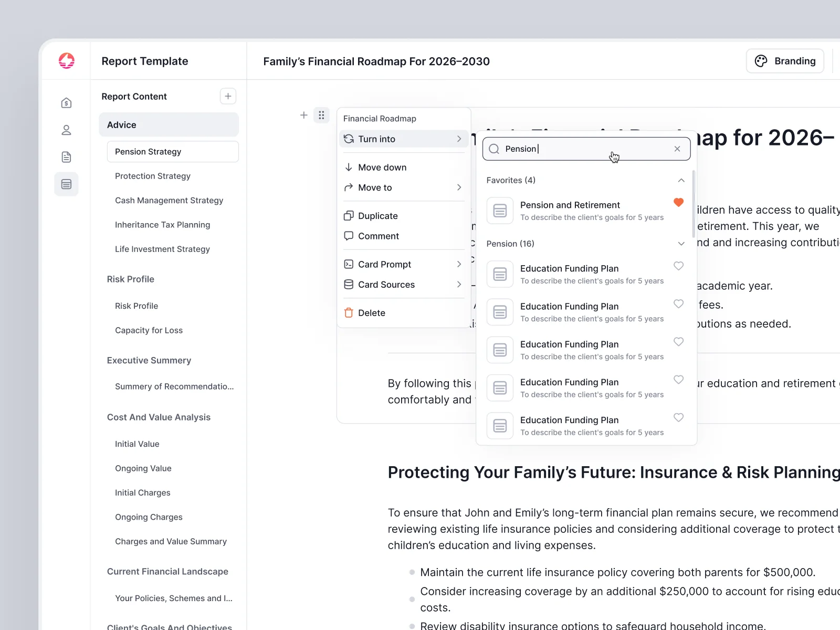This screenshot has width=840, height=630.
Task: Select Comment from the menu
Action: (403, 236)
